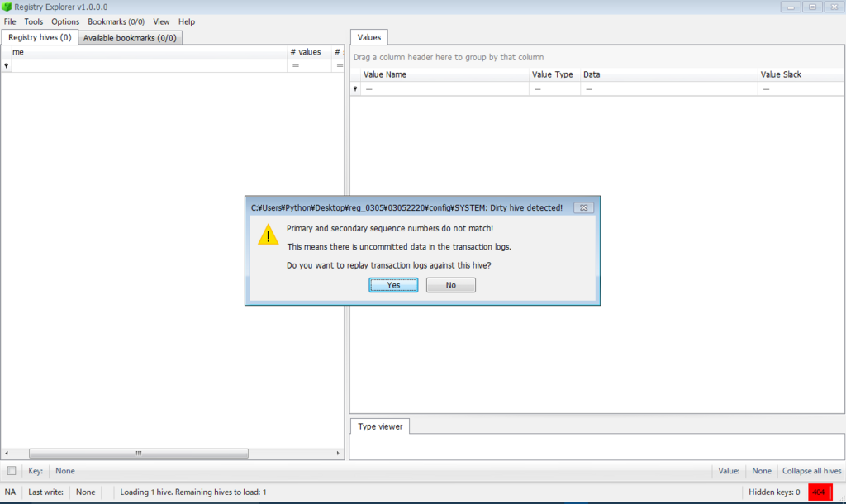This screenshot has height=504, width=846.
Task: Click the Value Type filter operator
Action: pos(537,88)
